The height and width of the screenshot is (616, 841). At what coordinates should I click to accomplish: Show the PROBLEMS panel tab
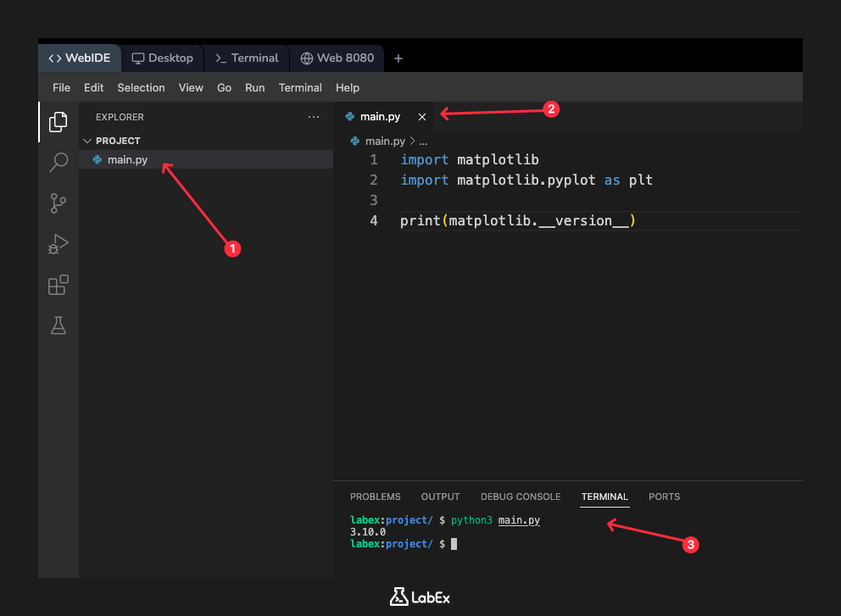[x=375, y=497]
